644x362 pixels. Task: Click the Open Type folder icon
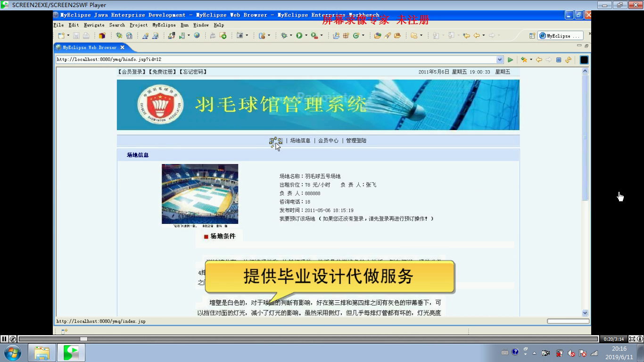coord(377,35)
